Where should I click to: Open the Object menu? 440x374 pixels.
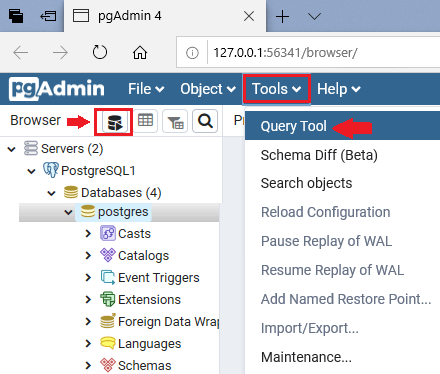pos(208,89)
